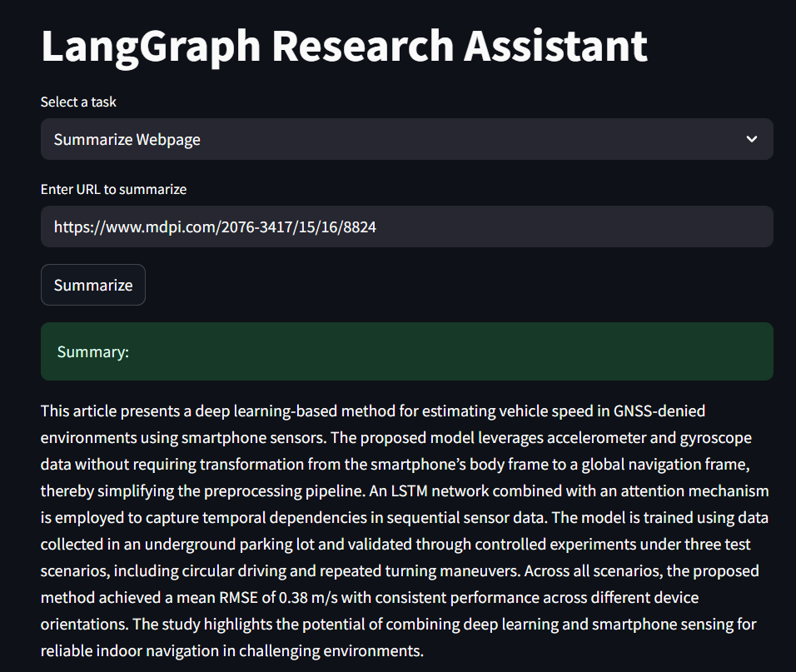Click the Enter URL to summarize field
The height and width of the screenshot is (672, 796).
[406, 226]
